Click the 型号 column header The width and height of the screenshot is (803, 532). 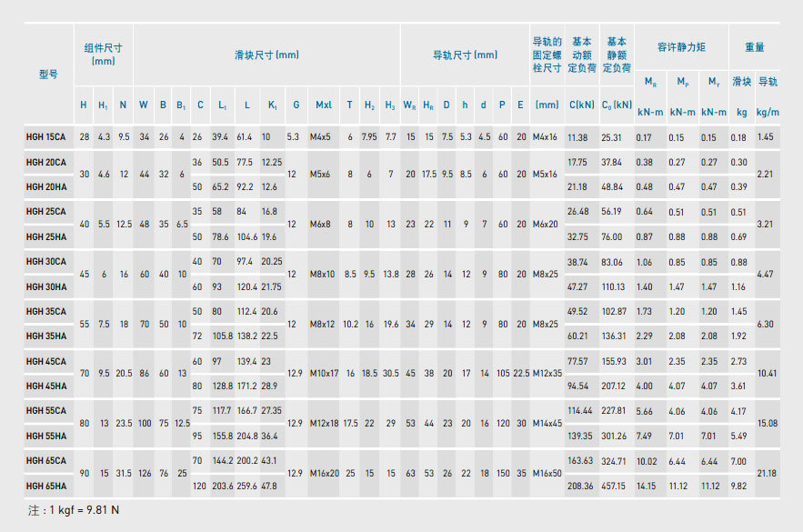coord(48,75)
